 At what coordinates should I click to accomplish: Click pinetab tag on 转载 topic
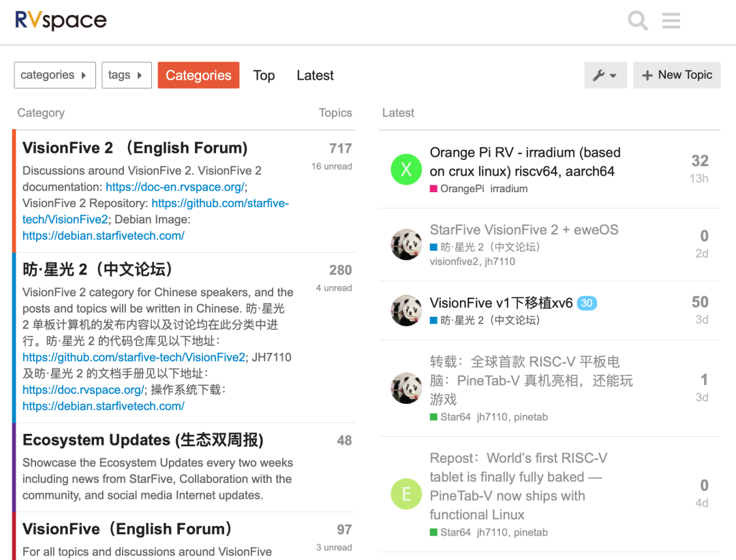[x=530, y=417]
